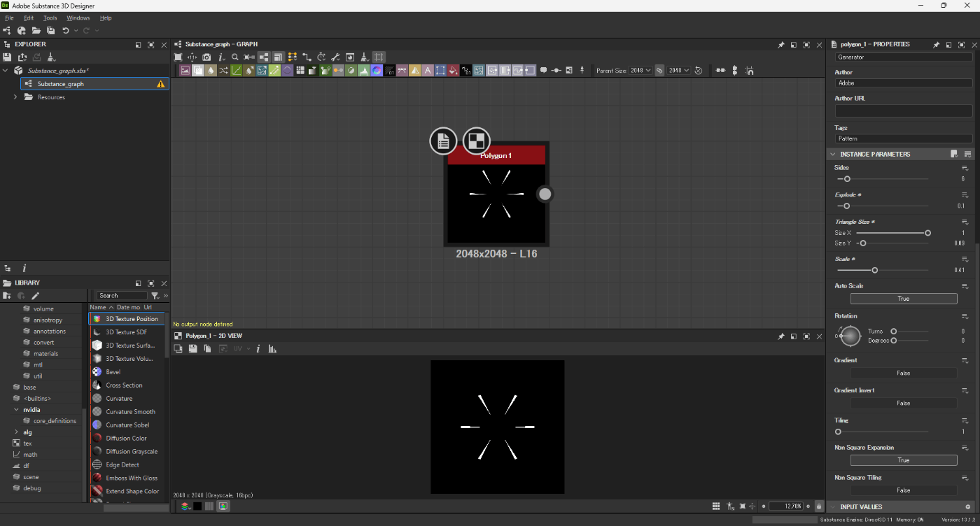Open the Parent Size width dropdown

click(640, 70)
